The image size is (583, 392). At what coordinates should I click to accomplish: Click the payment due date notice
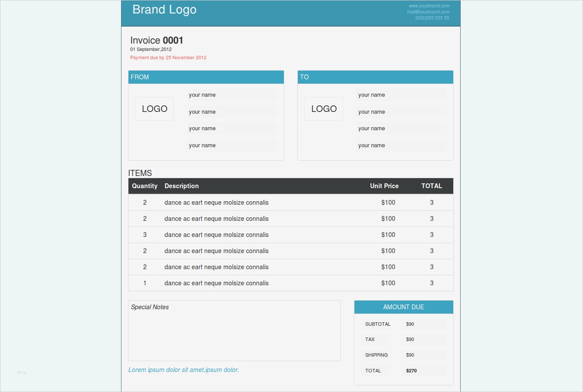click(x=168, y=57)
